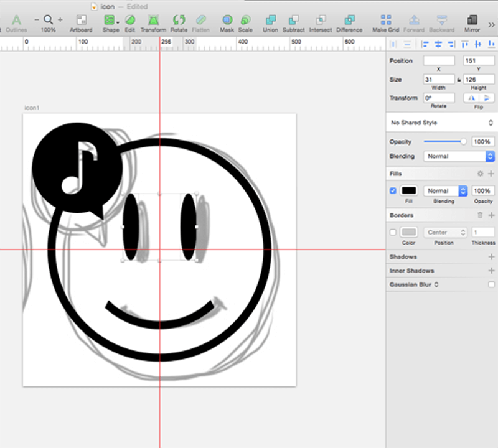Click the Outlines toolbar icon
Viewport: 498px width, 448px height.
[17, 20]
